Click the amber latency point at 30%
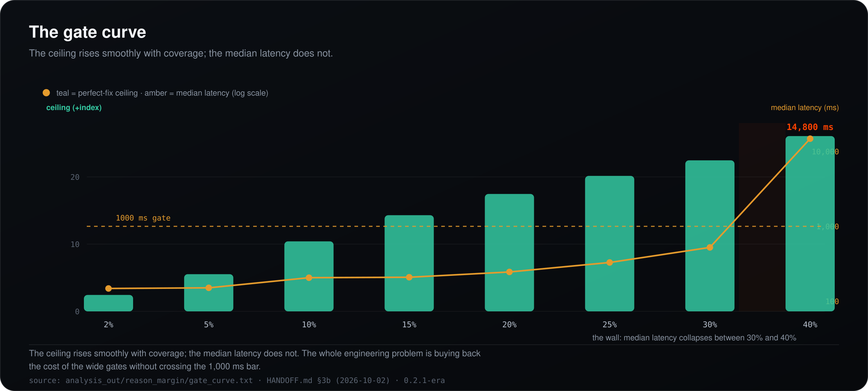Image resolution: width=868 pixels, height=391 pixels. [710, 247]
